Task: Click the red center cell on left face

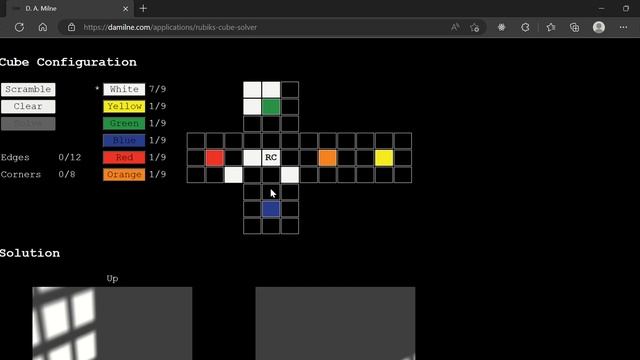Action: (x=215, y=158)
